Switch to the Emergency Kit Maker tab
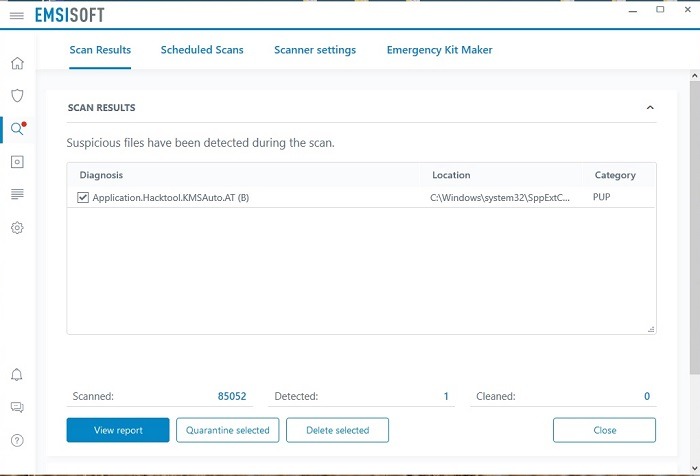Screen dimensions: 700x476 439,50
